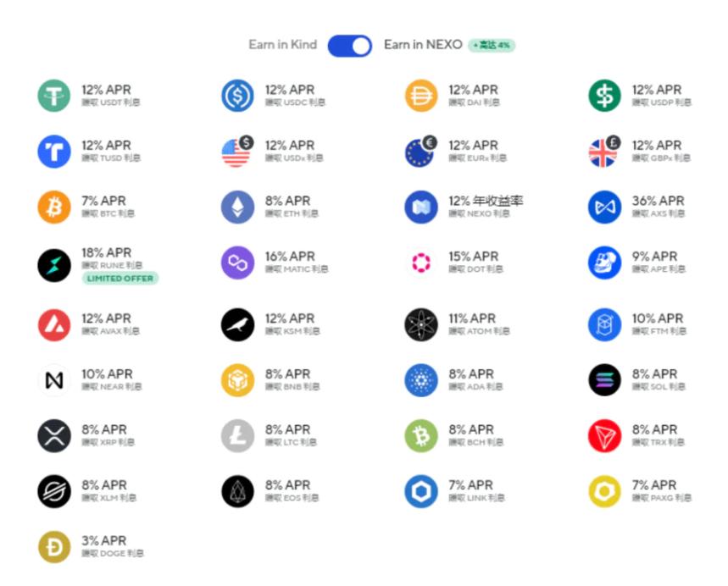The width and height of the screenshot is (728, 586).
Task: Click the Tether USDT coin icon
Action: click(x=54, y=96)
